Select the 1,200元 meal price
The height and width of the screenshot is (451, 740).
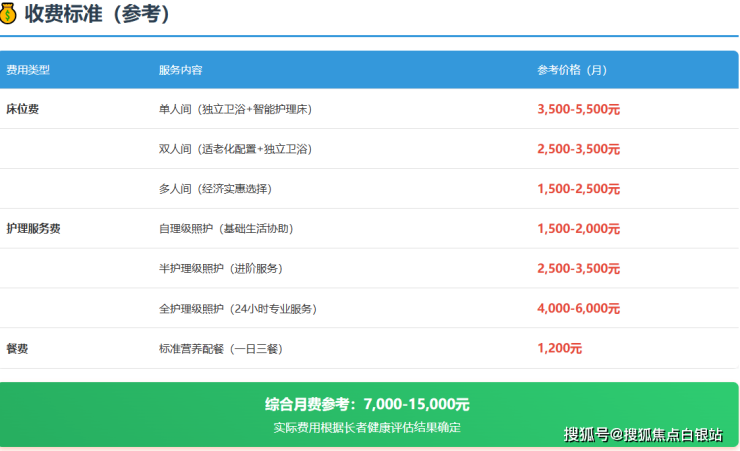coord(559,348)
